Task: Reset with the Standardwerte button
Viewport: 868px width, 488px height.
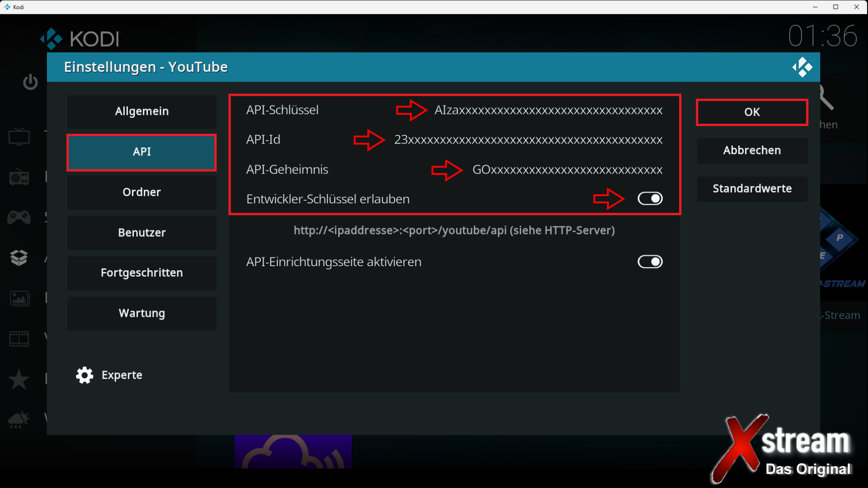Action: 751,188
